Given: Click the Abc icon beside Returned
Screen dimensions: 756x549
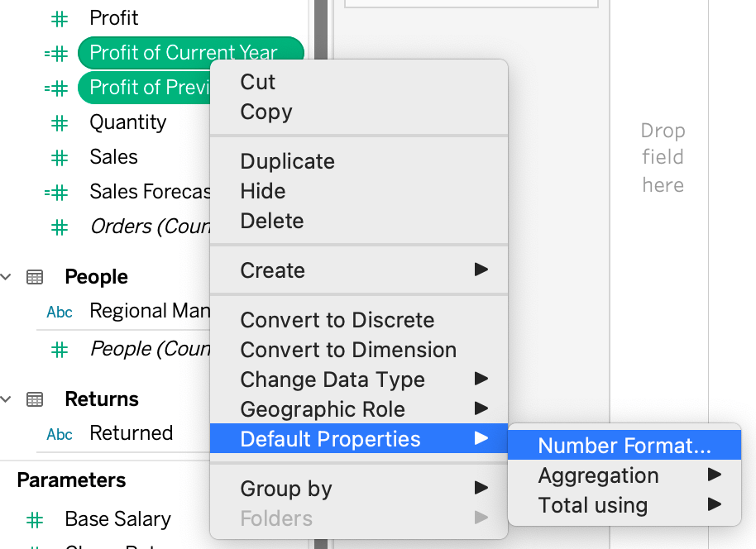Looking at the screenshot, I should point(60,434).
